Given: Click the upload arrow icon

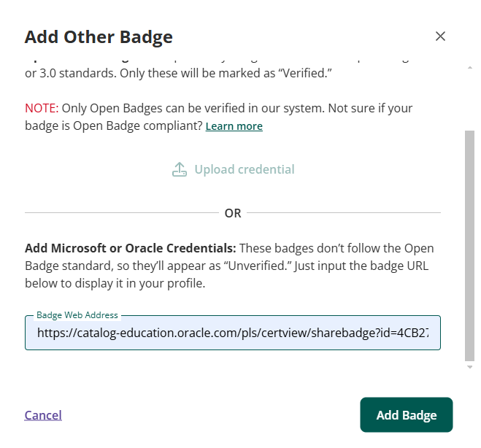Looking at the screenshot, I should pyautogui.click(x=179, y=169).
